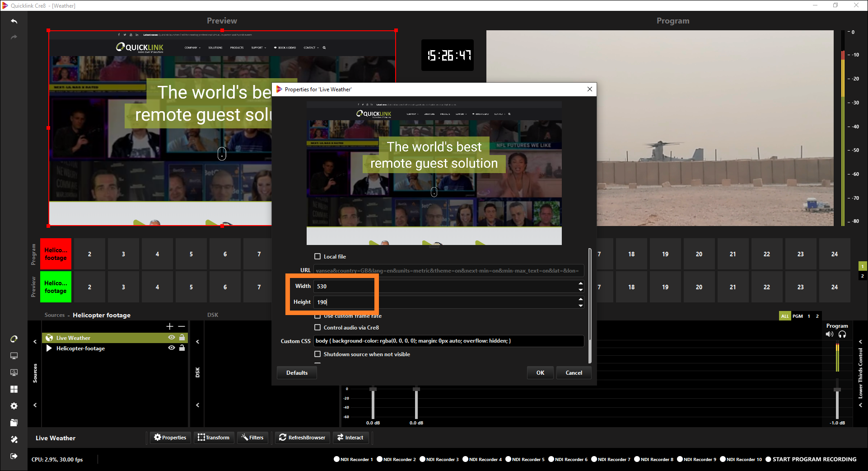Click the undo arrow in left sidebar
The image size is (868, 471).
click(14, 21)
